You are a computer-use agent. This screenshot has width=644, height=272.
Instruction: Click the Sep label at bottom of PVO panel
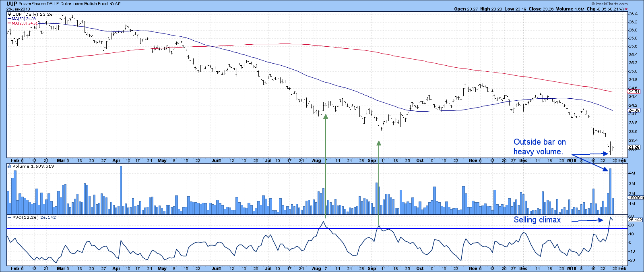pos(372,268)
